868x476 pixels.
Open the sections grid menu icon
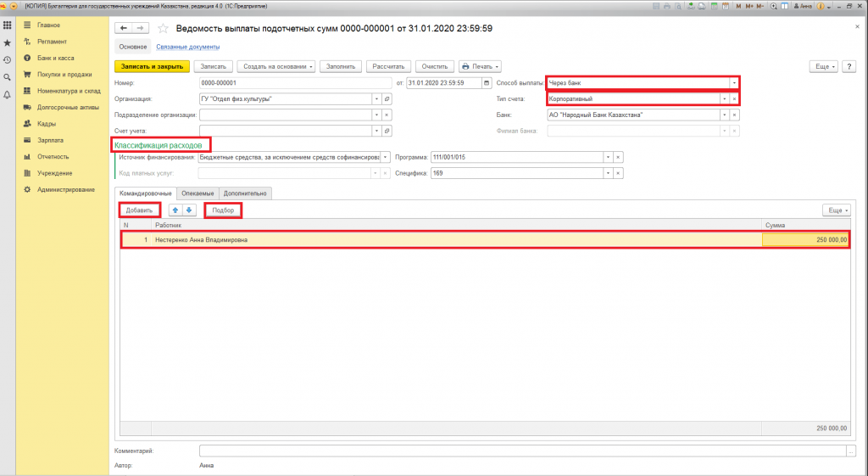pos(7,25)
